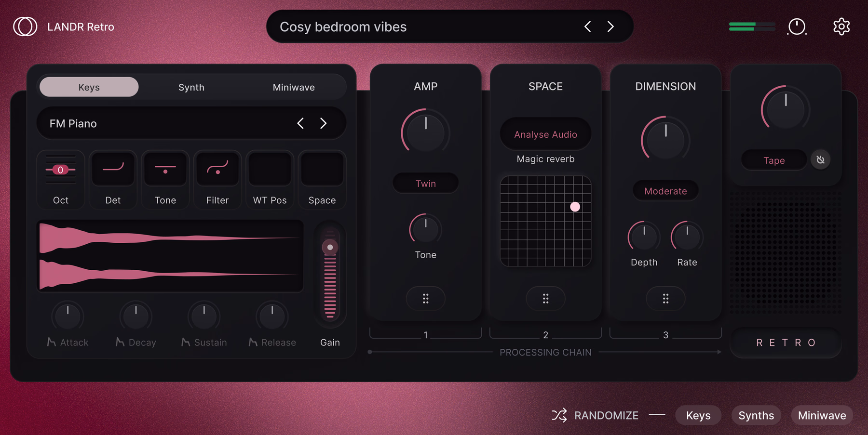This screenshot has height=435, width=868.
Task: Toggle the Tape power bypass icon
Action: [x=820, y=160]
